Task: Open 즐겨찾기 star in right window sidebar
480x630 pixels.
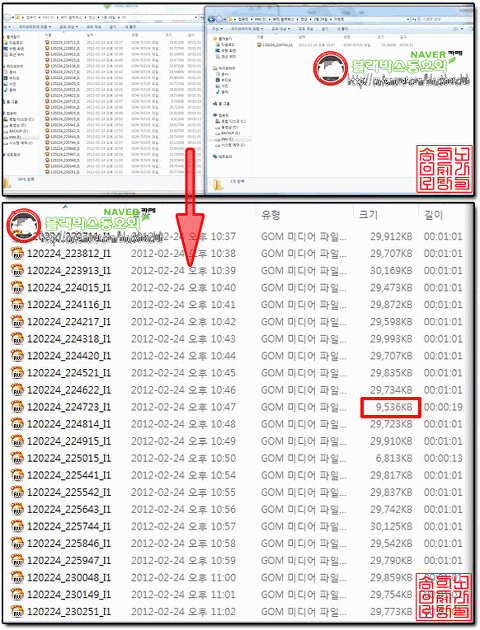Action: click(214, 39)
